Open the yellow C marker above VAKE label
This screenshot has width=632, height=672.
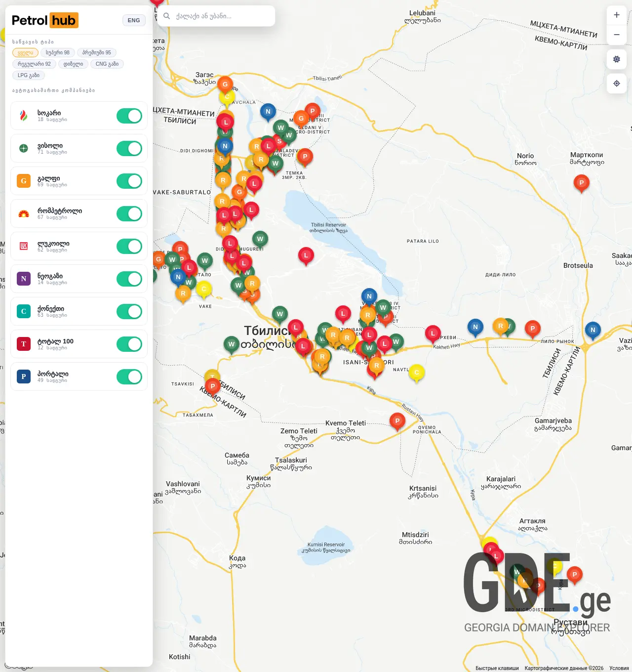[x=204, y=290]
